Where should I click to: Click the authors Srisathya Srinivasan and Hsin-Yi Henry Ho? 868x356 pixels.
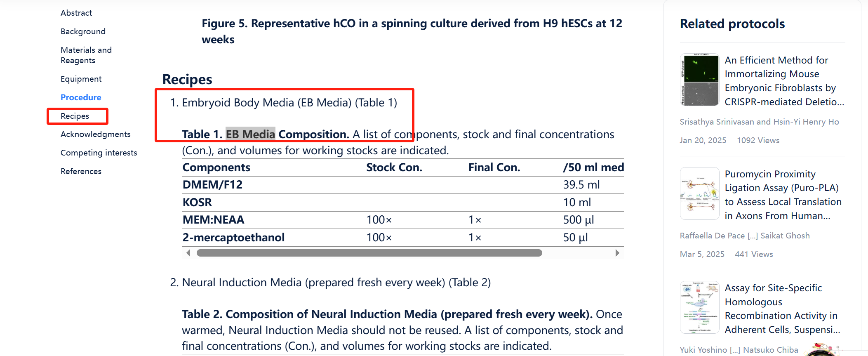pos(759,122)
